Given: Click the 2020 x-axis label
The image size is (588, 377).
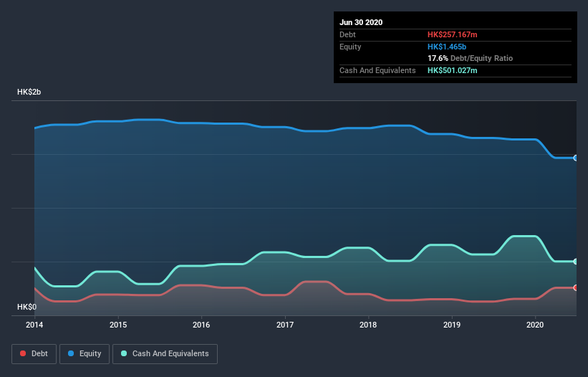Looking at the screenshot, I should 535,325.
